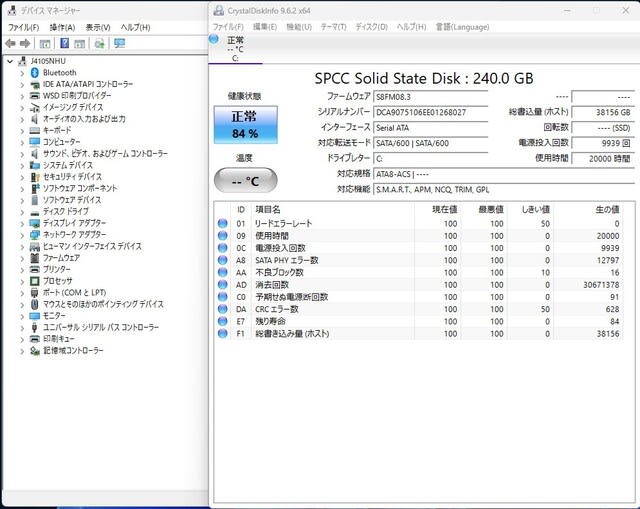Click the モニター category icon
This screenshot has width=640, height=509.
[35, 316]
